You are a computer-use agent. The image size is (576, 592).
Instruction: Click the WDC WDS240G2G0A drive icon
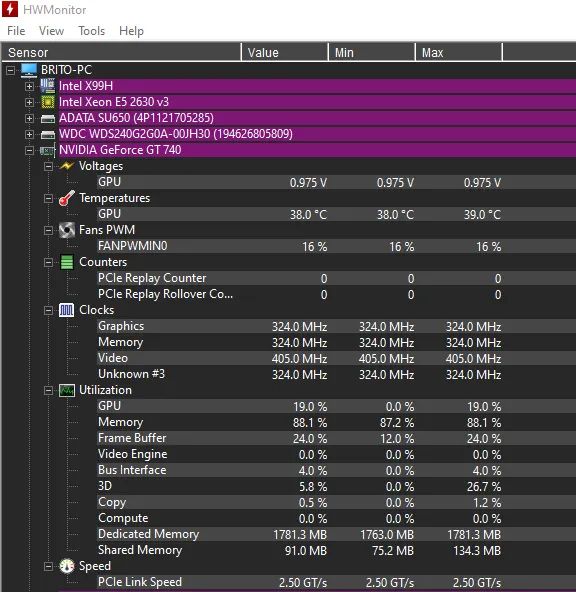pyautogui.click(x=48, y=134)
